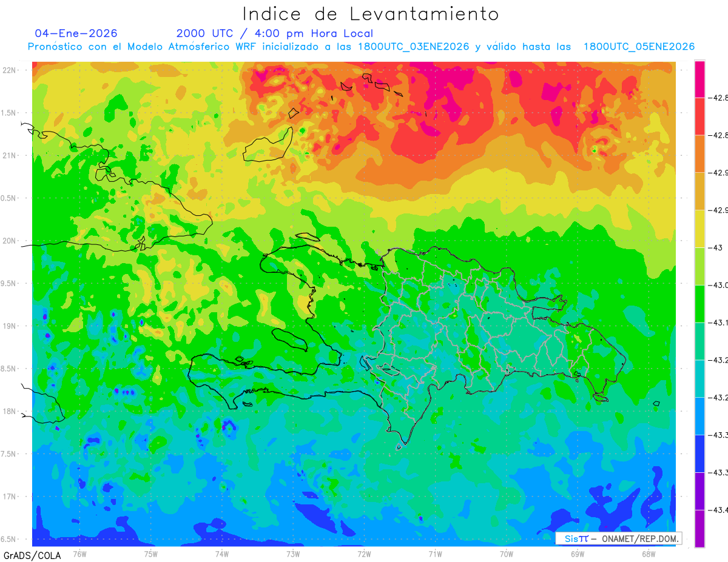Click the '7.5N' latitude label
The width and height of the screenshot is (728, 562).
point(9,454)
